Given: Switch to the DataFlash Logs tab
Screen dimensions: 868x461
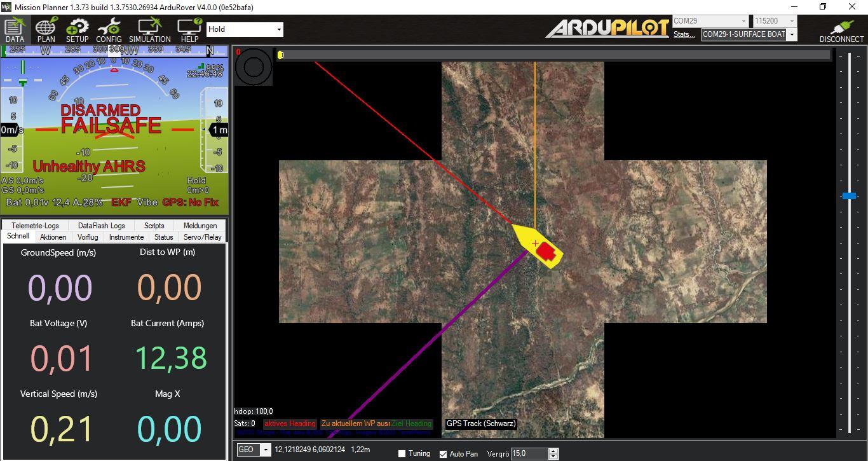Looking at the screenshot, I should [101, 226].
